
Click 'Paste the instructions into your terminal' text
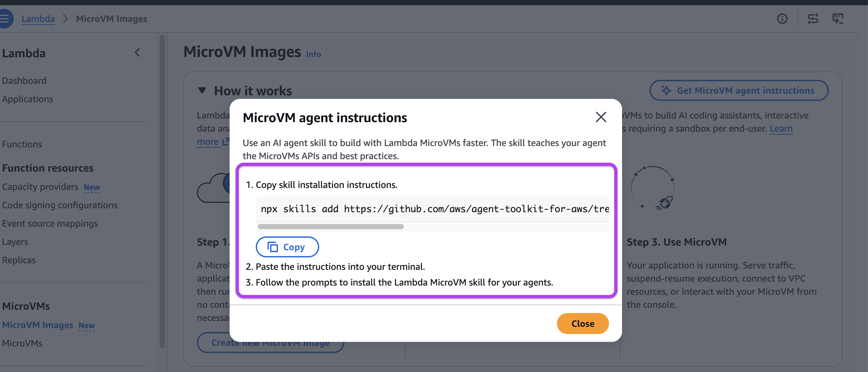click(340, 267)
